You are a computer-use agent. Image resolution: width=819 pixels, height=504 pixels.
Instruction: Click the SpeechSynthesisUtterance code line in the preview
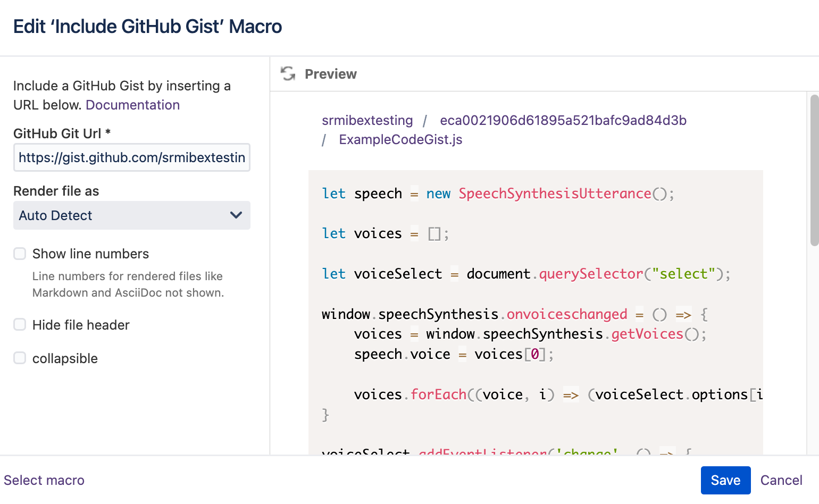(498, 194)
